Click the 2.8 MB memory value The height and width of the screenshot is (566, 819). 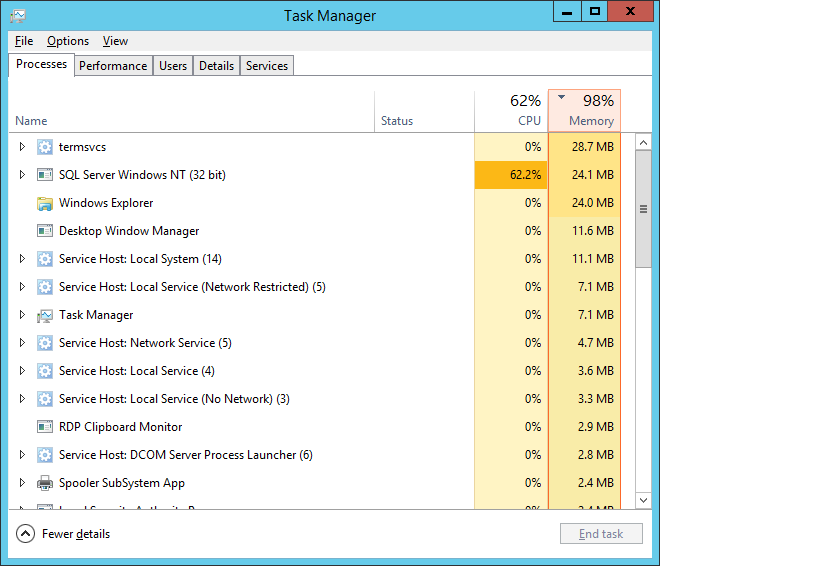(595, 455)
